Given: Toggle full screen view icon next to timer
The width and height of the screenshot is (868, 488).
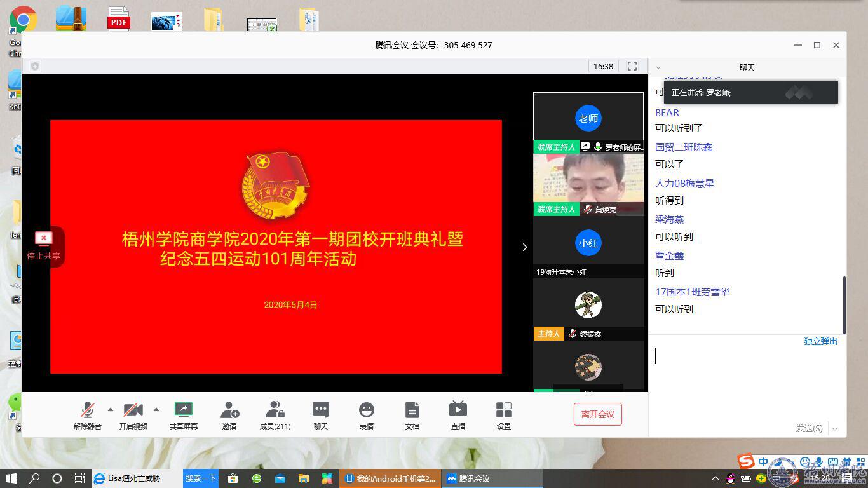Looking at the screenshot, I should [632, 66].
